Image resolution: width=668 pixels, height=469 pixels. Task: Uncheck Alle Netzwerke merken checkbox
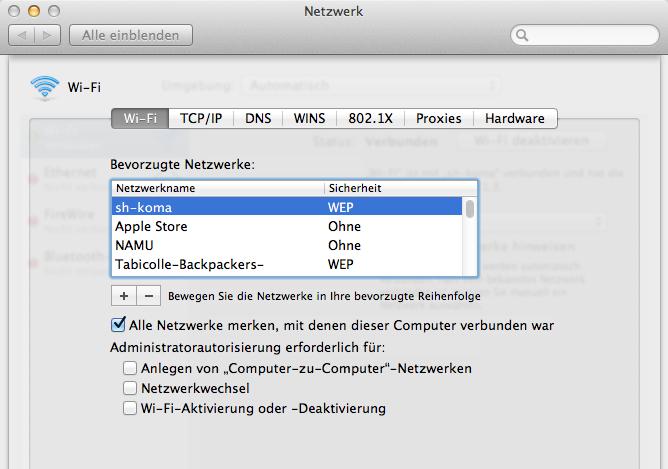coord(118,325)
